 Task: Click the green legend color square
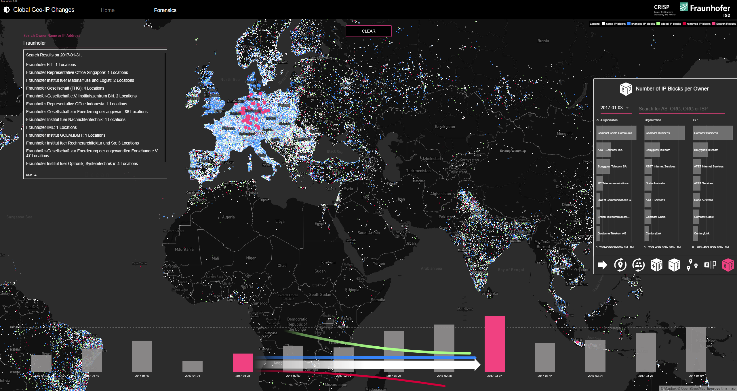pos(658,23)
